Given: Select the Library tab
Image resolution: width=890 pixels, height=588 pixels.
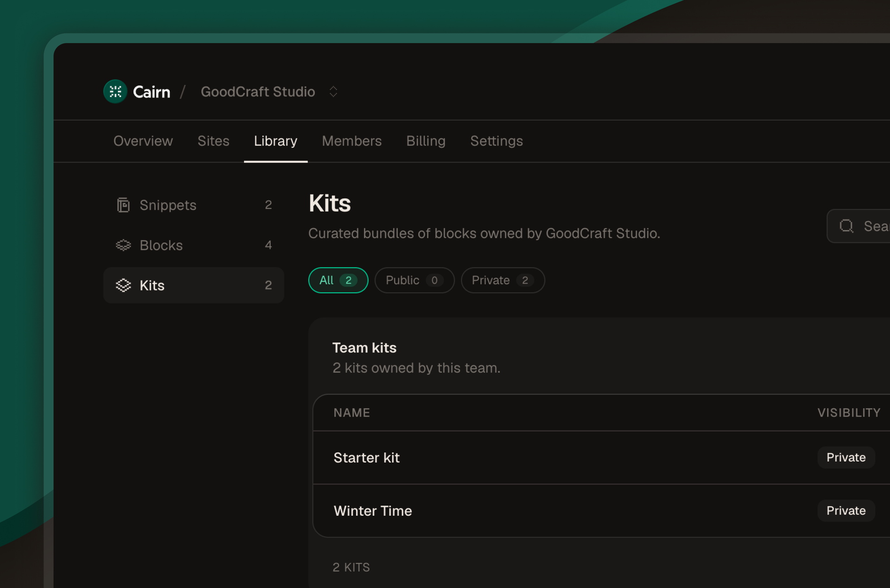Looking at the screenshot, I should pyautogui.click(x=276, y=141).
